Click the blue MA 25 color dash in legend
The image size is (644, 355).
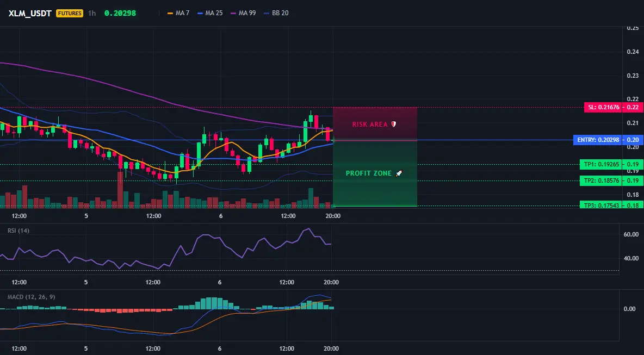200,13
